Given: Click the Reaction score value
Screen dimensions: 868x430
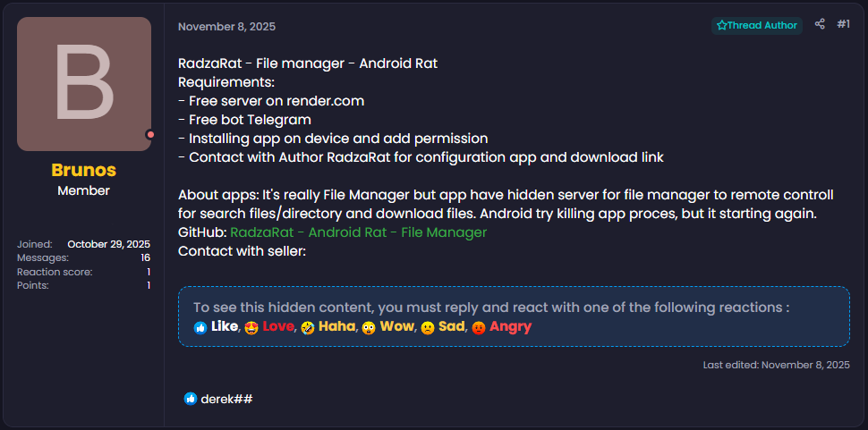Looking at the screenshot, I should coord(149,272).
